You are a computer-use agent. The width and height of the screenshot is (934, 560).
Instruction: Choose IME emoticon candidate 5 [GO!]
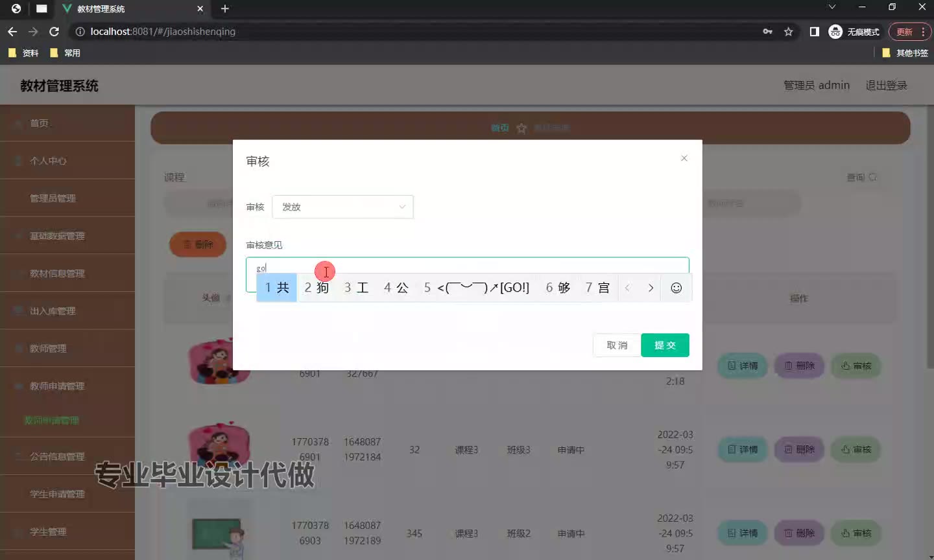pyautogui.click(x=477, y=288)
